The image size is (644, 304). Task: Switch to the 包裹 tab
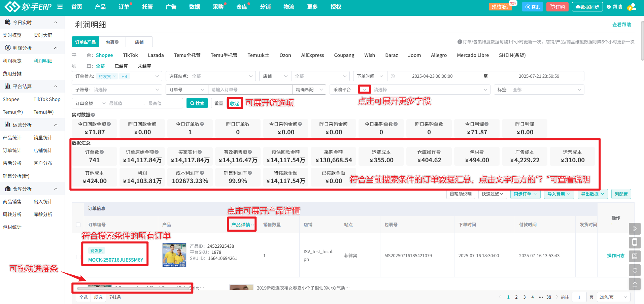point(112,42)
